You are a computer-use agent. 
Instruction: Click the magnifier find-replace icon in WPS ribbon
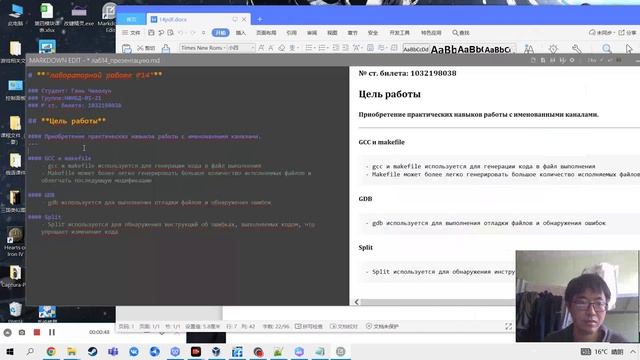click(607, 49)
